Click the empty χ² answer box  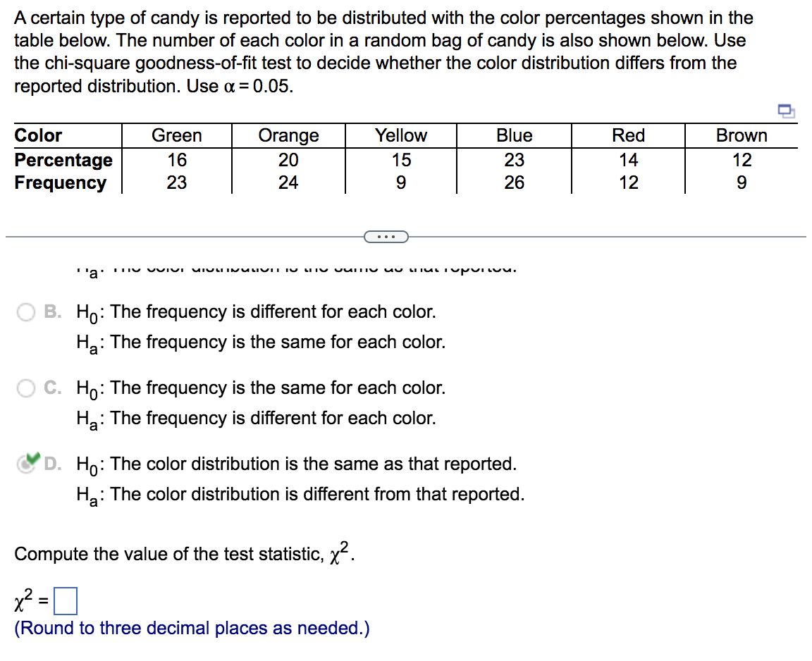[x=67, y=601]
